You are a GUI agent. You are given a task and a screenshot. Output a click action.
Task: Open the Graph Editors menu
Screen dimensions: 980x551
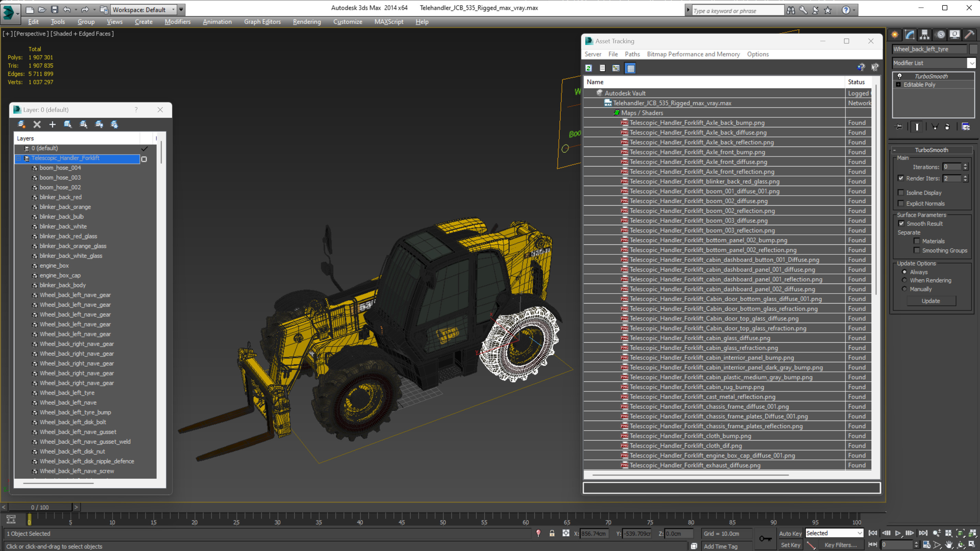[x=262, y=22]
